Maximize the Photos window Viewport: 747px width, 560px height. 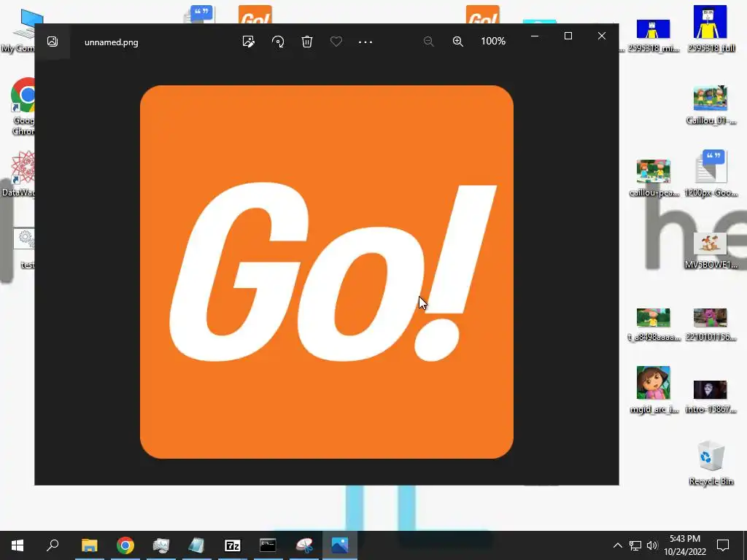click(x=568, y=36)
